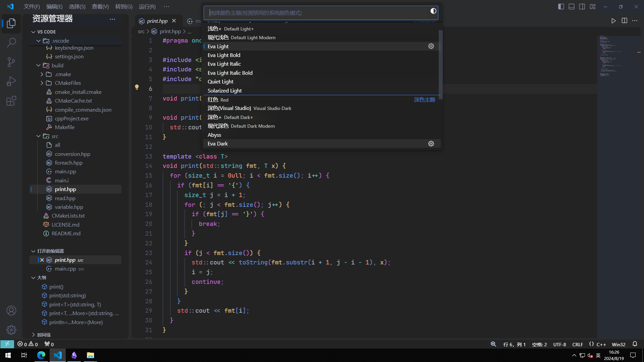Open Source Control view
644x362 pixels.
coord(11,62)
